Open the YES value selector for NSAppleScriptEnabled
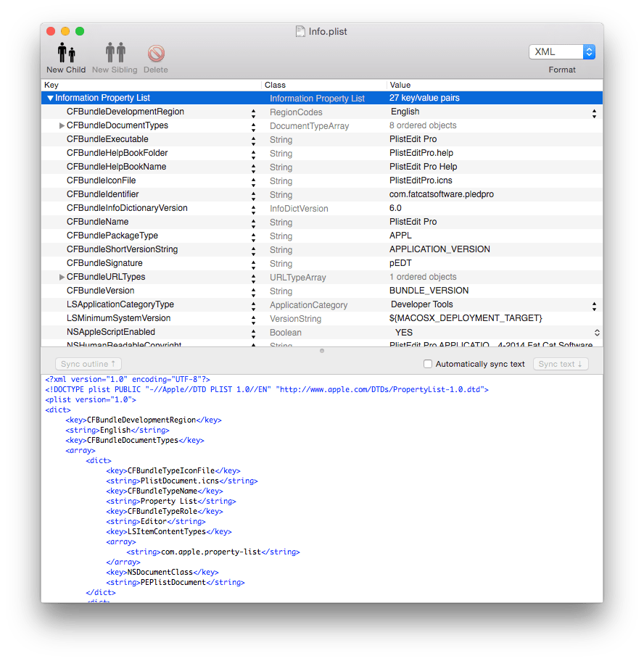Screen dimensions: 644x661 click(x=597, y=332)
